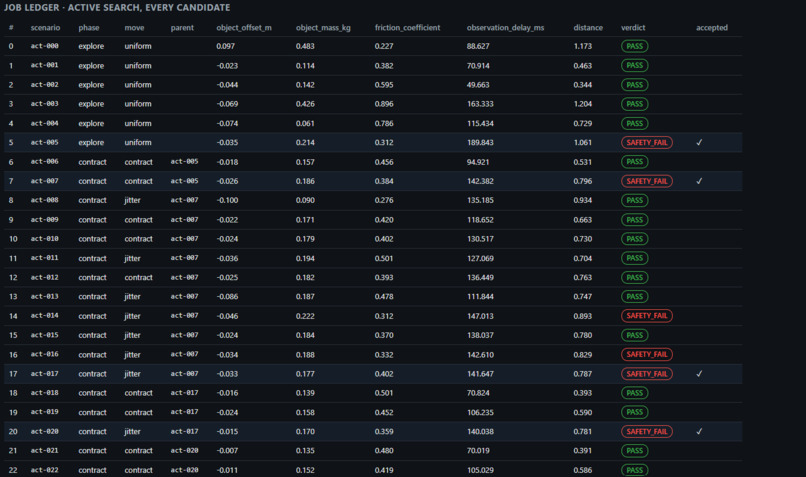Viewport: 806px width, 477px height.
Task: Select scenario cell act-015
Action: pos(44,335)
